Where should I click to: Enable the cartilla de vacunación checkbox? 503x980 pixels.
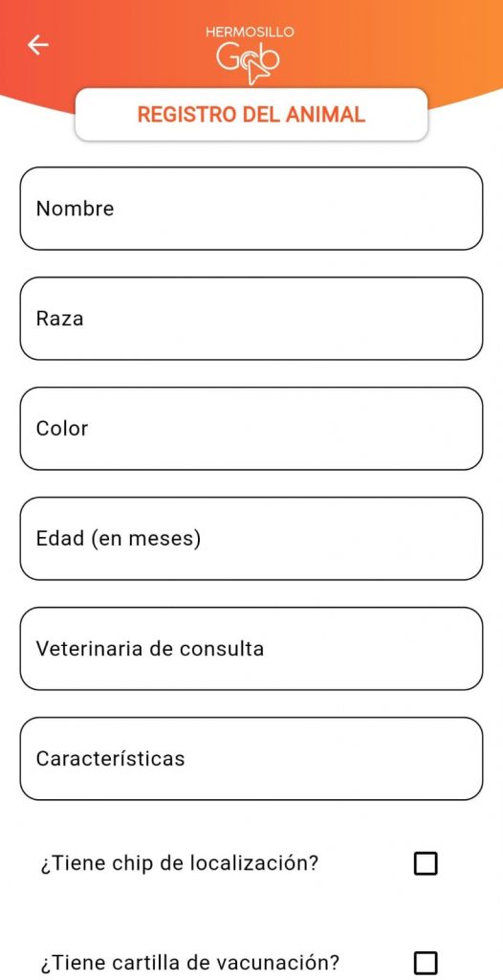click(426, 962)
